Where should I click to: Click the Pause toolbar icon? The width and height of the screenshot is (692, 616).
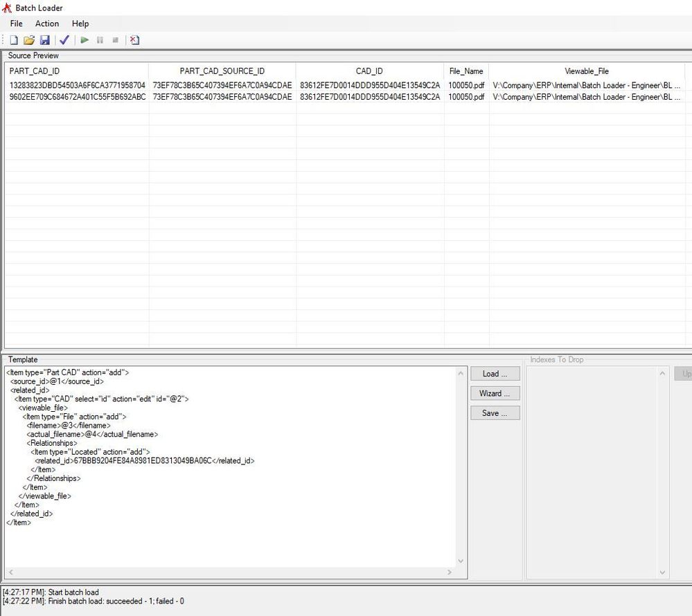click(100, 40)
